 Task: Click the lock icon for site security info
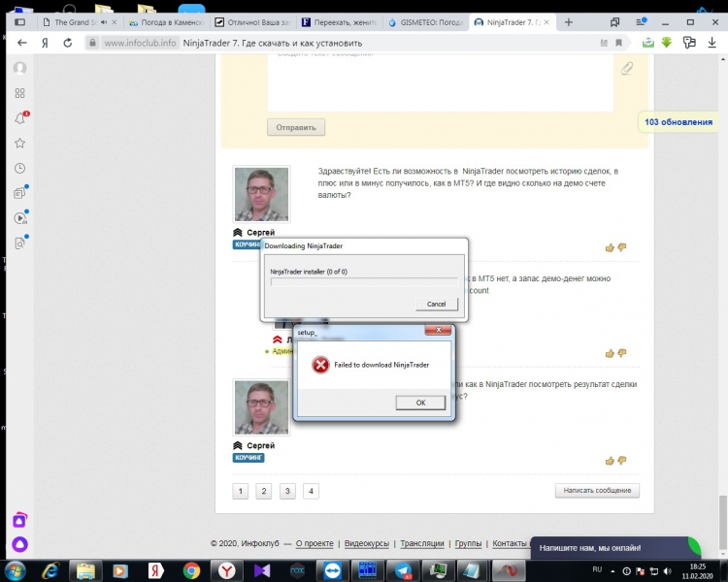92,43
